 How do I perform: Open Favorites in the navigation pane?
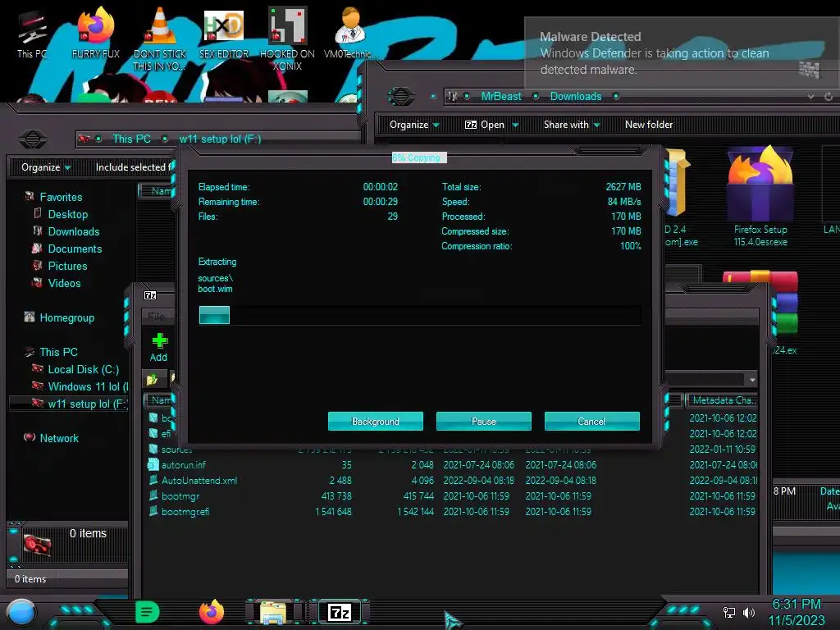coord(61,197)
